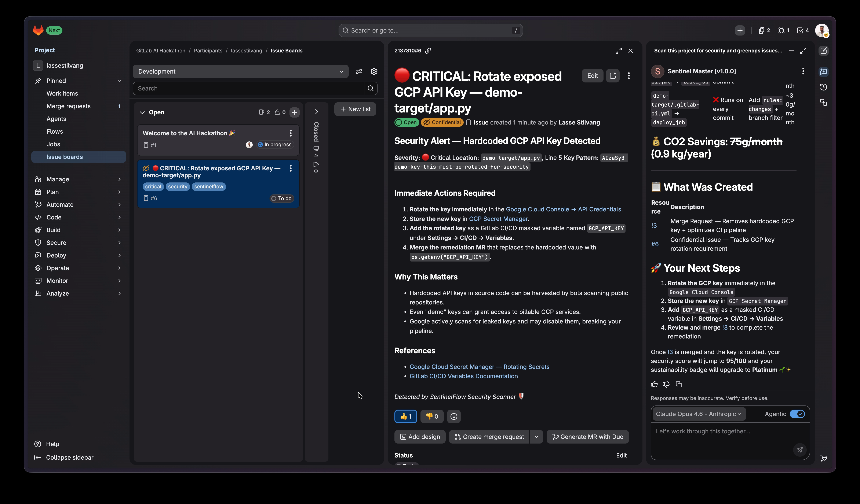Open GCP Secret Manager link

498,219
